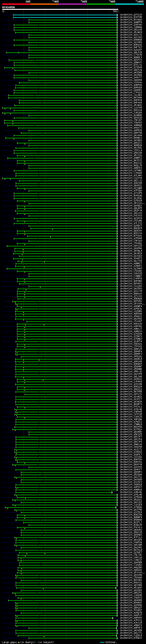Select hit label UniRef100_B4G031
The height and width of the screenshot is (644, 146).
pos(131,583)
